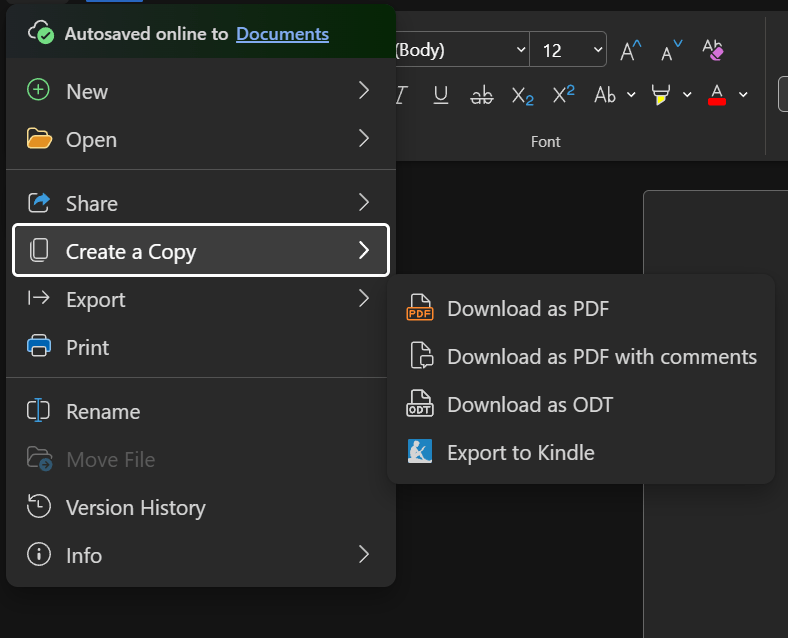Choose Download as ODT option
788x638 pixels.
click(530, 405)
